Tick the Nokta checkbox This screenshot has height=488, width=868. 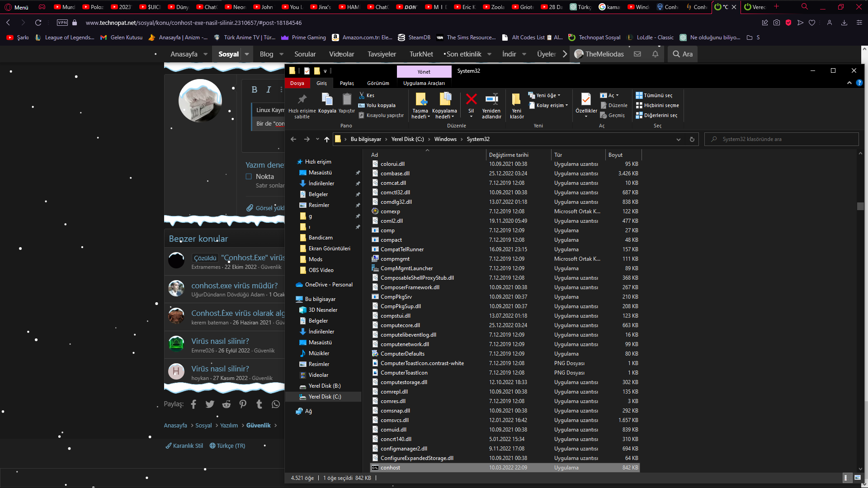(249, 177)
